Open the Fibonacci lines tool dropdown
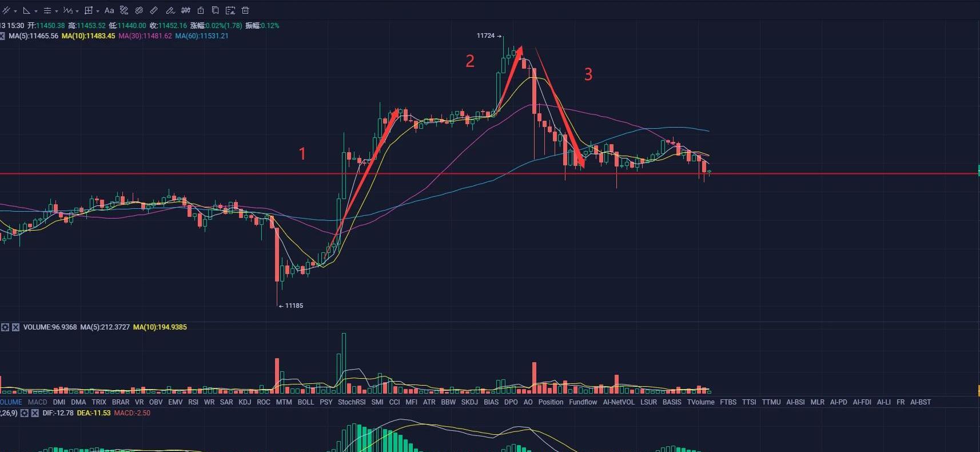Viewport: 980px width, 452px height. [x=57, y=11]
